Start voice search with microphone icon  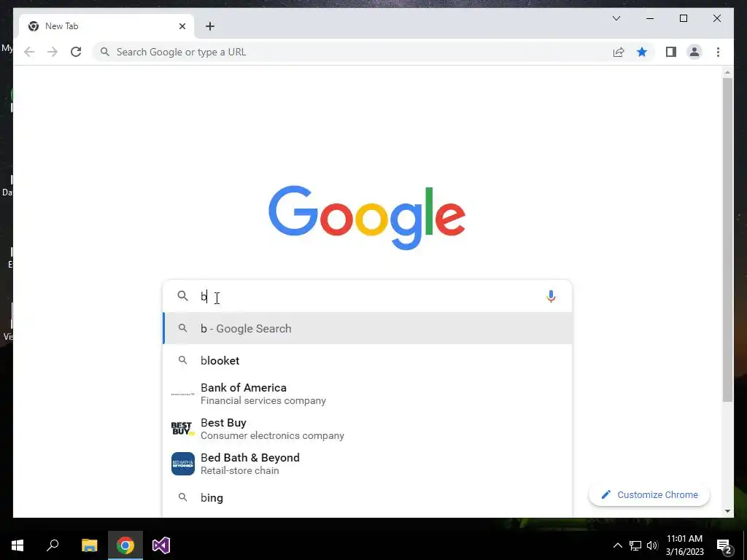tap(551, 296)
